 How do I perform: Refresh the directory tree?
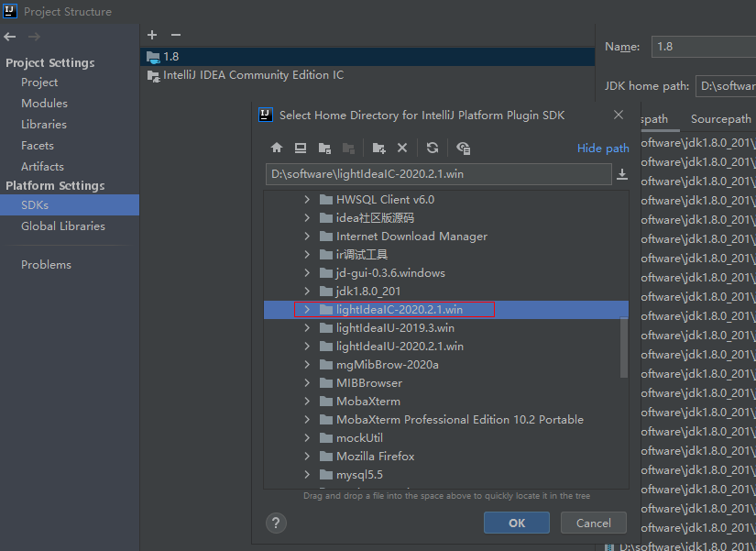pyautogui.click(x=433, y=148)
